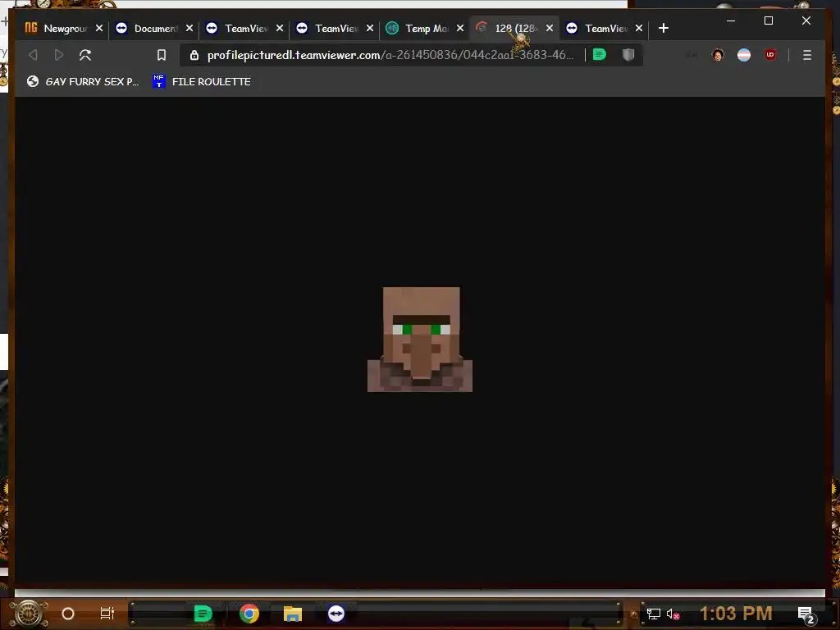This screenshot has height=630, width=840.
Task: Go forward using the browser forward arrow
Action: (59, 55)
